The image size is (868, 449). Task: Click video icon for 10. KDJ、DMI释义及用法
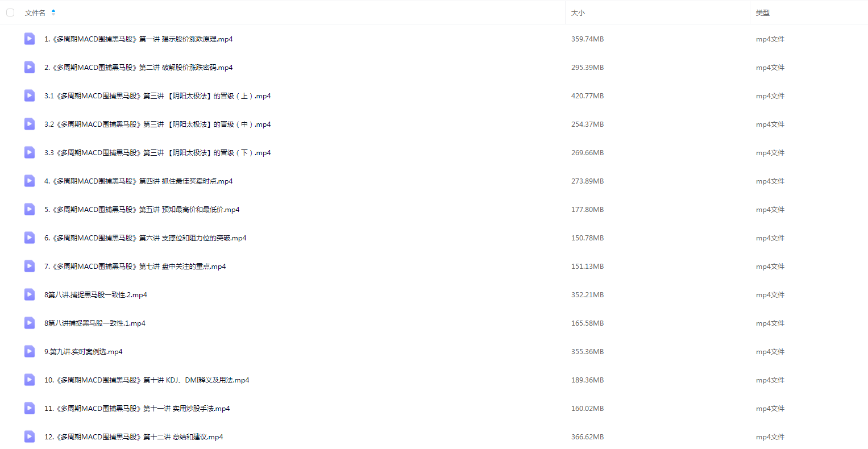pyautogui.click(x=30, y=380)
